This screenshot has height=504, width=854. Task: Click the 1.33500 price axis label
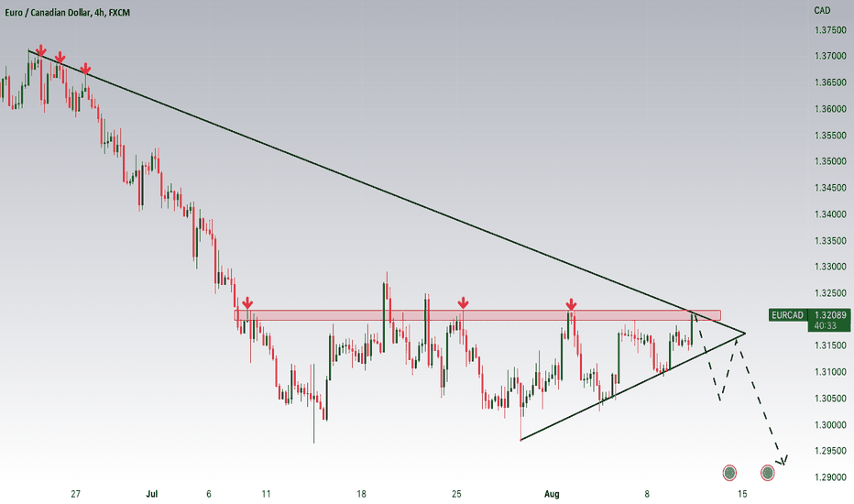830,240
